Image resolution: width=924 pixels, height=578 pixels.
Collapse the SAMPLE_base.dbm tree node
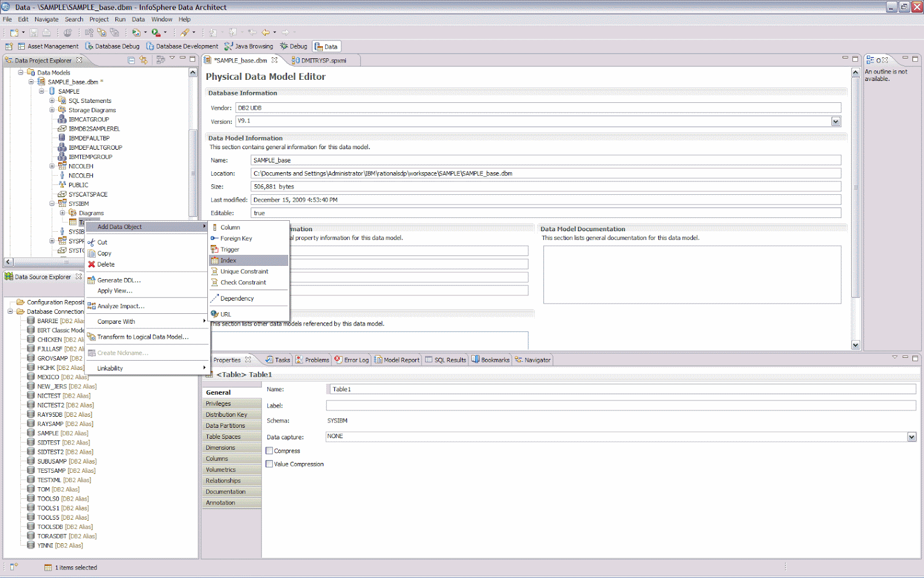pyautogui.click(x=31, y=82)
